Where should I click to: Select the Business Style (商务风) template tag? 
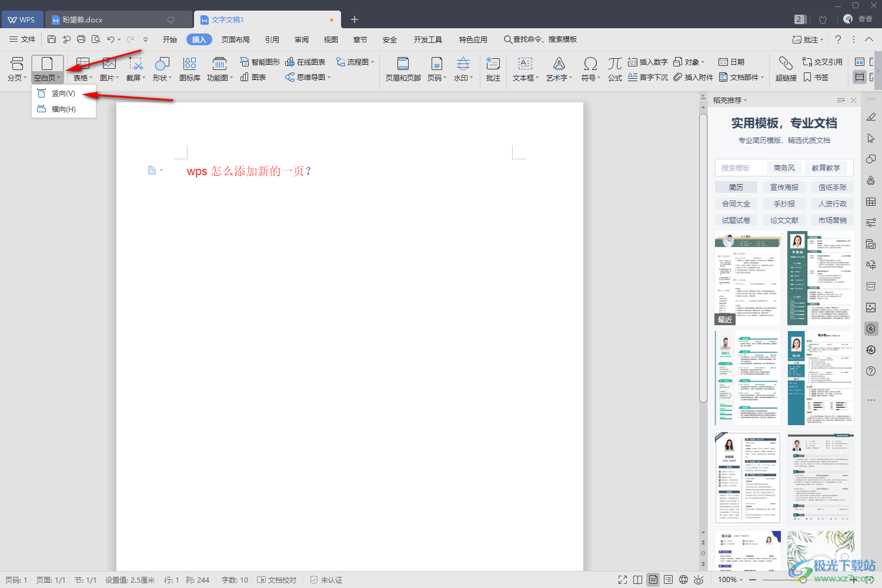point(784,168)
